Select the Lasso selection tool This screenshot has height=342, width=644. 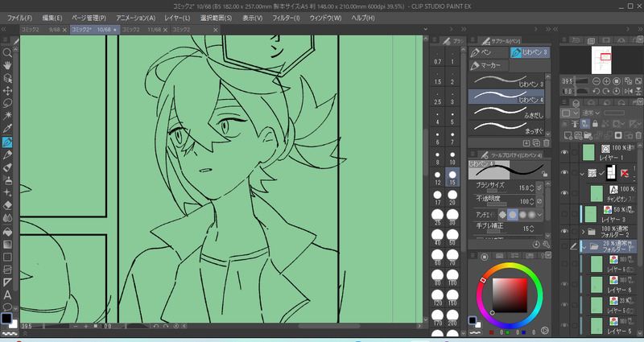(7, 103)
